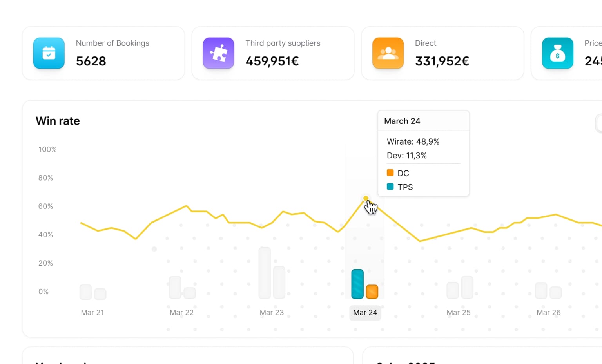Click the yellow data point on March 24
The width and height of the screenshot is (602, 364).
coord(365,198)
